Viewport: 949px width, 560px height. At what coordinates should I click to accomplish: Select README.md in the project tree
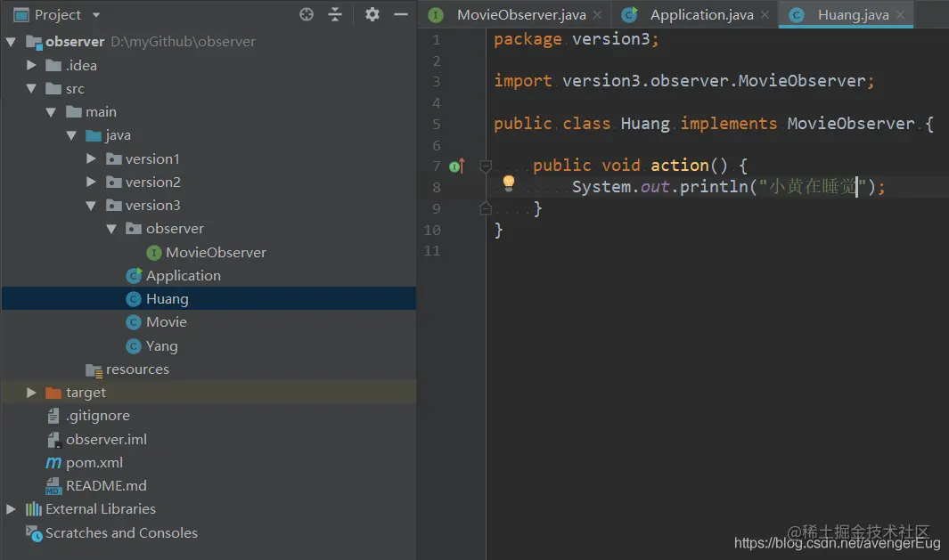[106, 486]
